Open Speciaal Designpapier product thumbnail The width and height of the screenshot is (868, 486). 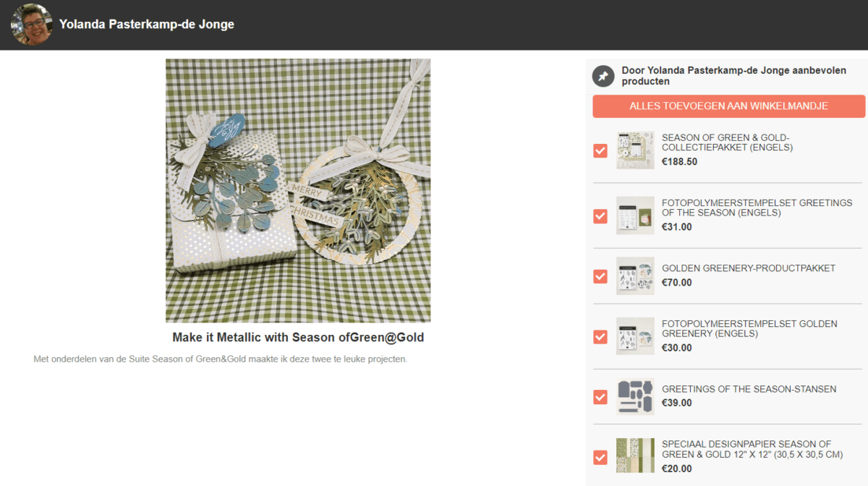635,456
